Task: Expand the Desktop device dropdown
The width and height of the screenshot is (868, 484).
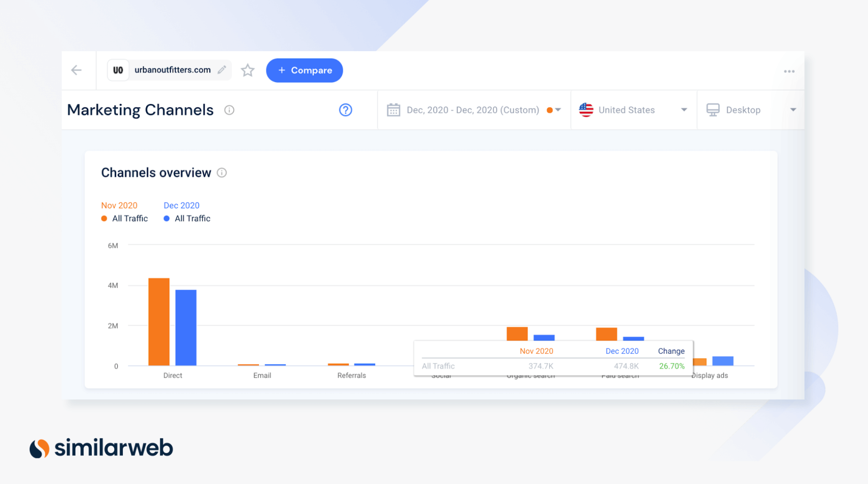Action: (751, 110)
